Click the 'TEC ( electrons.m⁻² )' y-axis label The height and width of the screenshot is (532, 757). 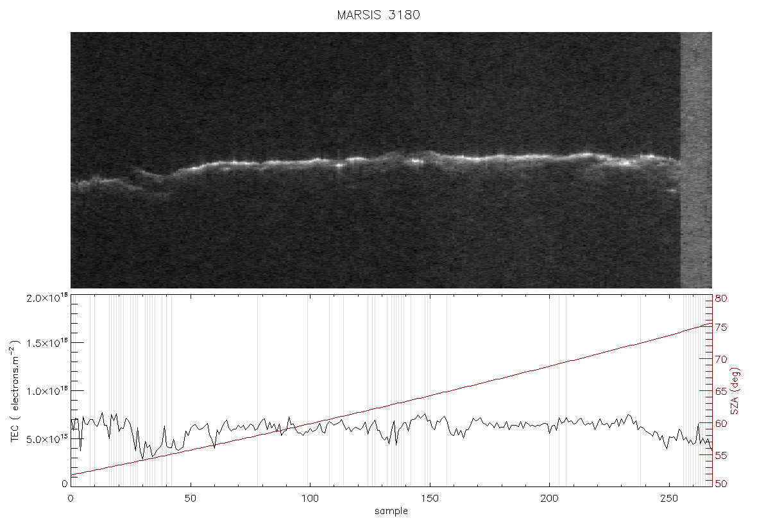click(x=15, y=391)
